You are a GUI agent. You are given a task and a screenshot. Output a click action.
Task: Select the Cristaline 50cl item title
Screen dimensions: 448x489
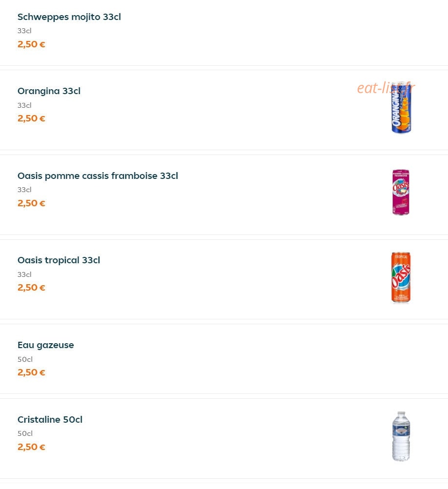tap(50, 419)
